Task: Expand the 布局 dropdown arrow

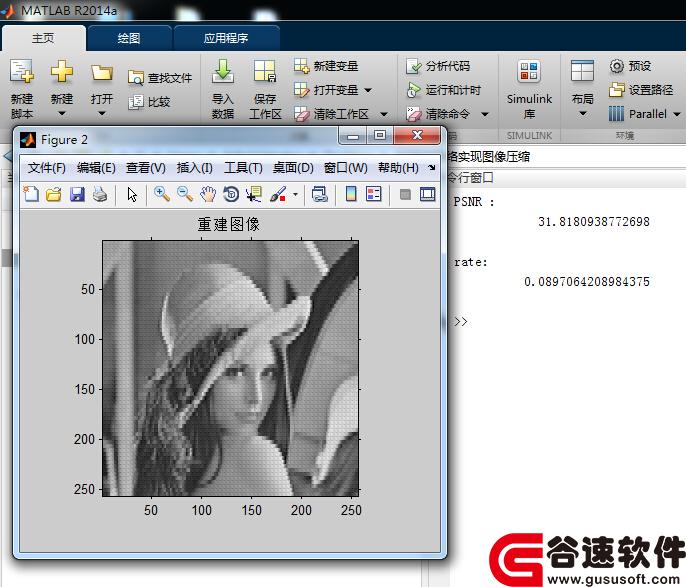Action: [582, 113]
